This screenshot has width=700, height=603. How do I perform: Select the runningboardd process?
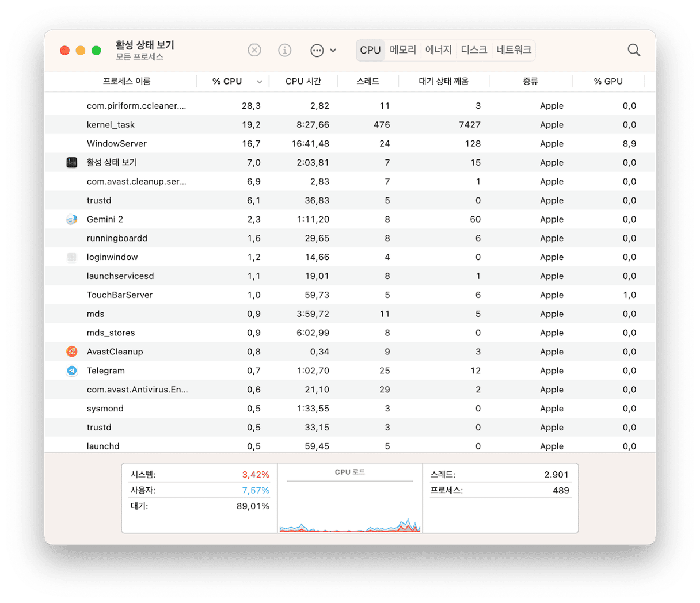point(350,238)
